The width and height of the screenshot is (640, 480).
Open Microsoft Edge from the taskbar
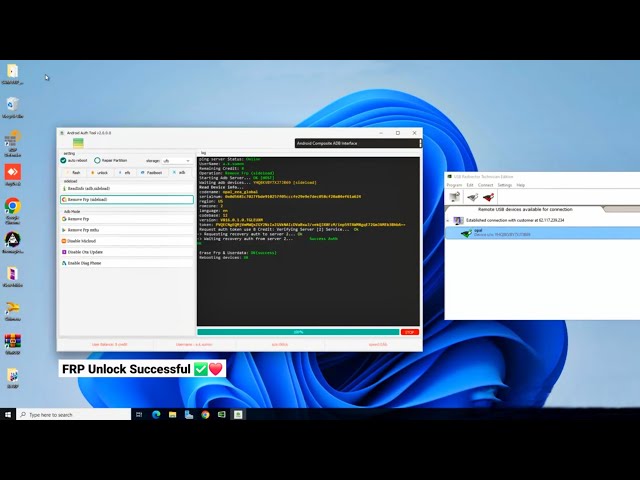coord(156,415)
